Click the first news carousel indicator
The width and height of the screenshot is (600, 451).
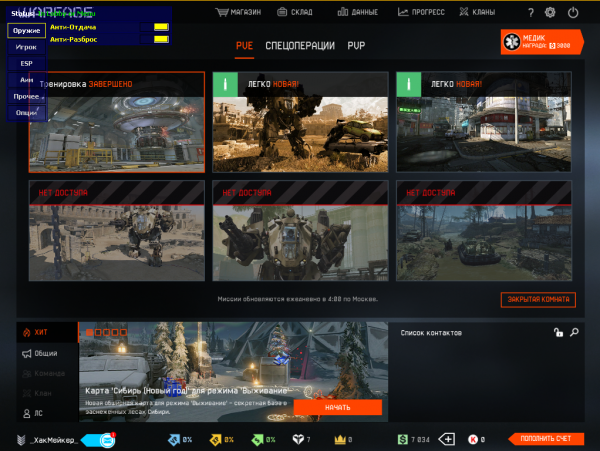coord(90,332)
